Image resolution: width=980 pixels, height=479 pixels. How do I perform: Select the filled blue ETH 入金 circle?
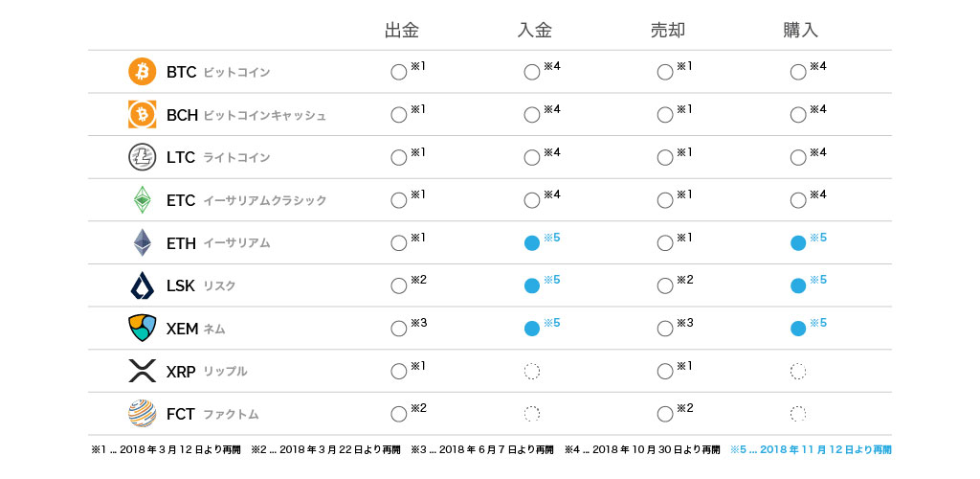click(532, 243)
